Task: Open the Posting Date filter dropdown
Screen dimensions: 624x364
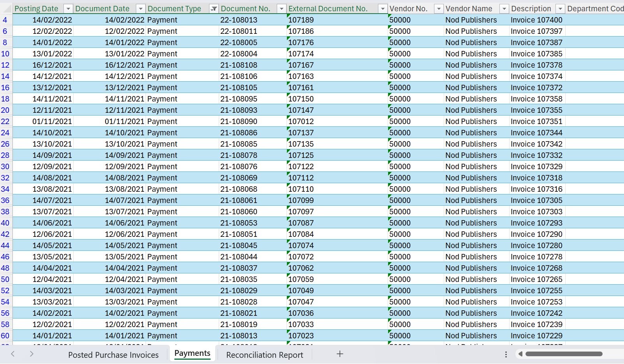Action: point(68,9)
